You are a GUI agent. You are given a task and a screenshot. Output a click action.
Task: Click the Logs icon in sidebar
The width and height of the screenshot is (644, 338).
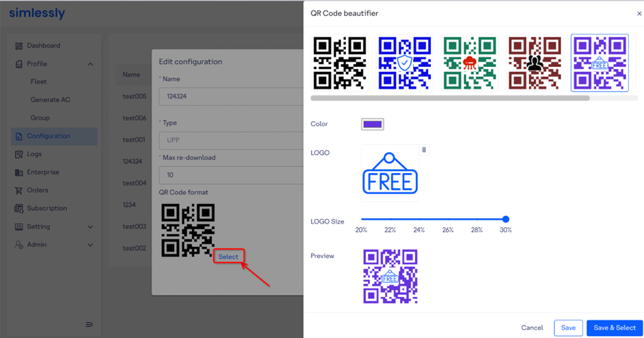19,154
